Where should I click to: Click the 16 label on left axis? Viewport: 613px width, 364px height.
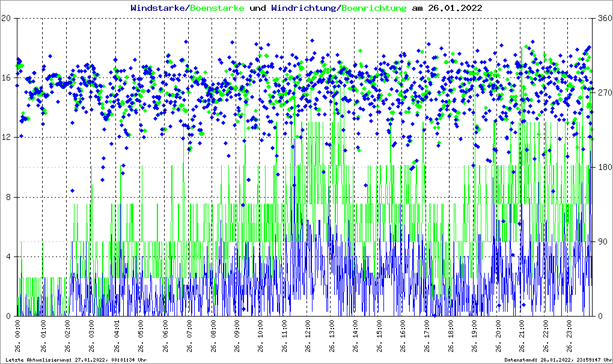[7, 77]
